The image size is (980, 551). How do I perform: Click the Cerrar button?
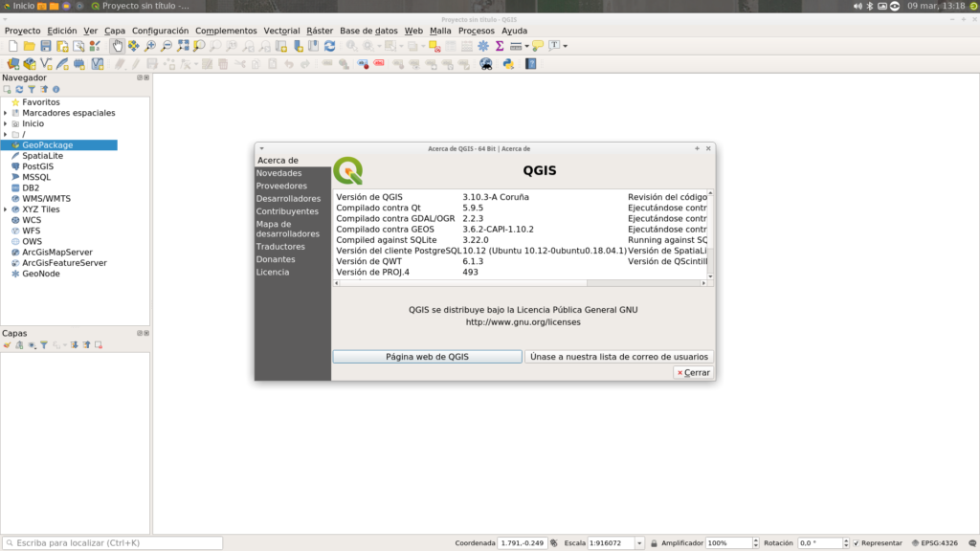click(x=694, y=372)
